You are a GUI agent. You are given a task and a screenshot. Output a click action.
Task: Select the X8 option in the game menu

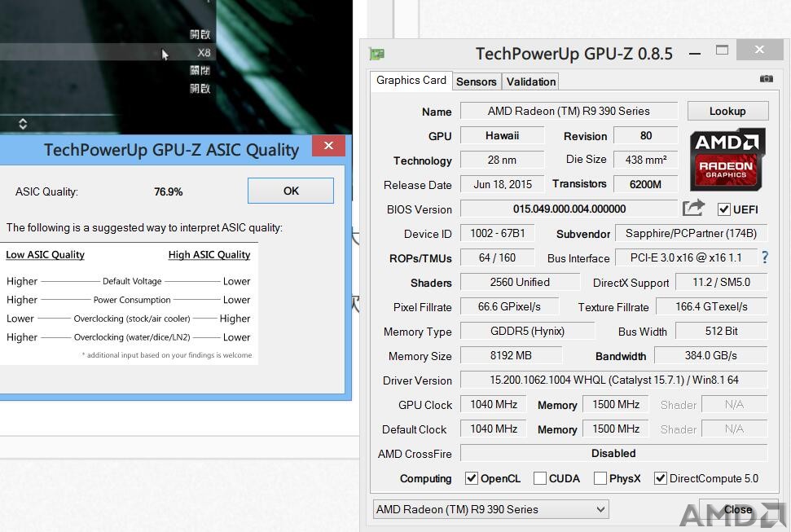click(x=204, y=52)
